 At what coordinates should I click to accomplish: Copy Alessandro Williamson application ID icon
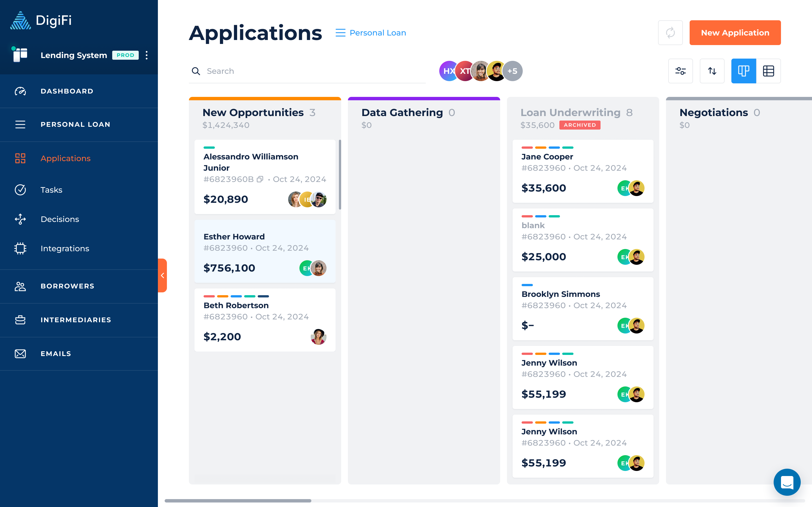pos(260,179)
